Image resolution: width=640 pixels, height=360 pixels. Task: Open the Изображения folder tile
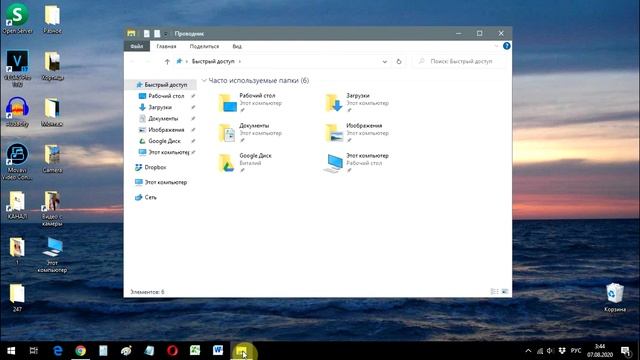point(357,133)
